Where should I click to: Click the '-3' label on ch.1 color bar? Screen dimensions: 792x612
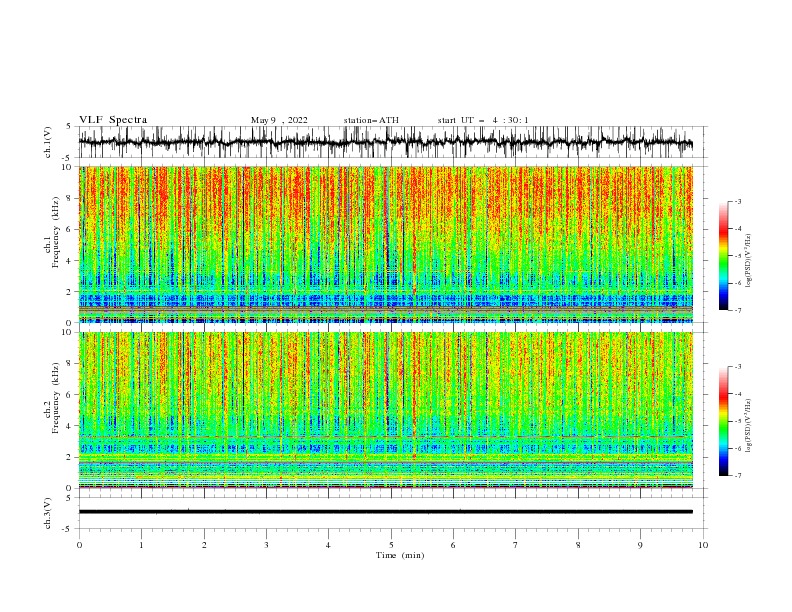tap(738, 201)
